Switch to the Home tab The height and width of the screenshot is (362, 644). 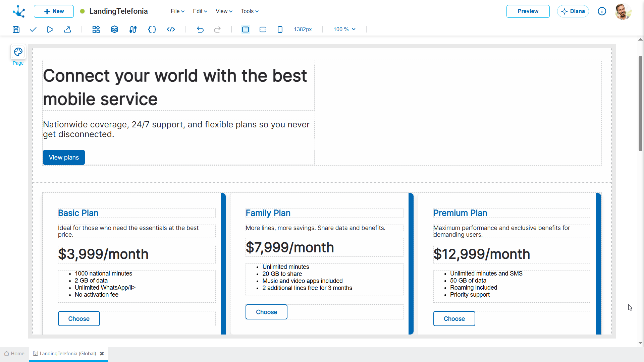[14, 354]
